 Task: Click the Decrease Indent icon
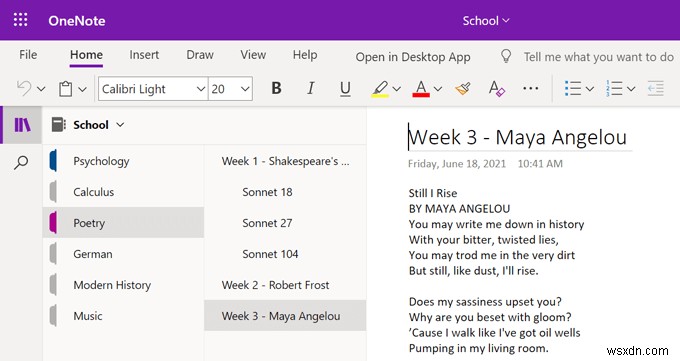pos(656,89)
